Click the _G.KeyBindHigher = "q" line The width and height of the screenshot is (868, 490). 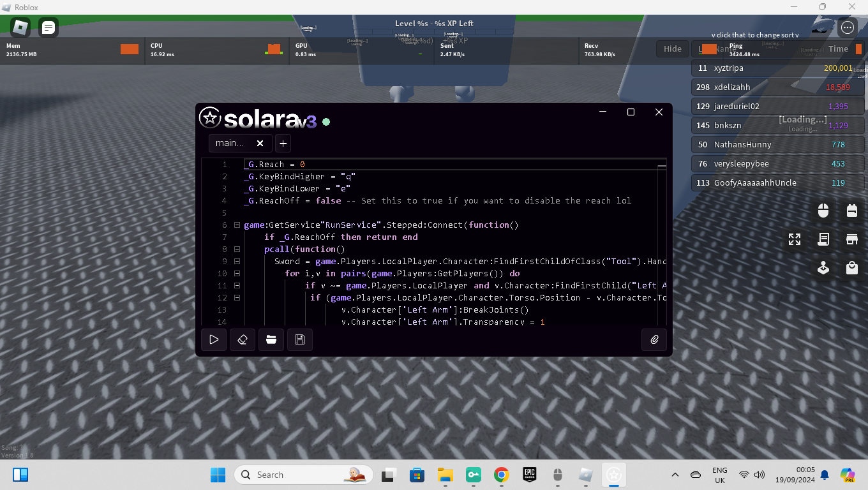299,177
